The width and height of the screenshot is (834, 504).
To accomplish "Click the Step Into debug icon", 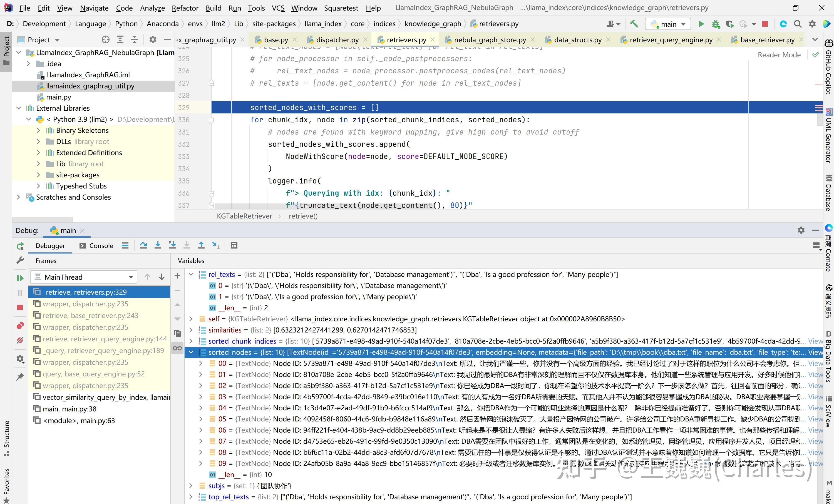I will (x=158, y=245).
